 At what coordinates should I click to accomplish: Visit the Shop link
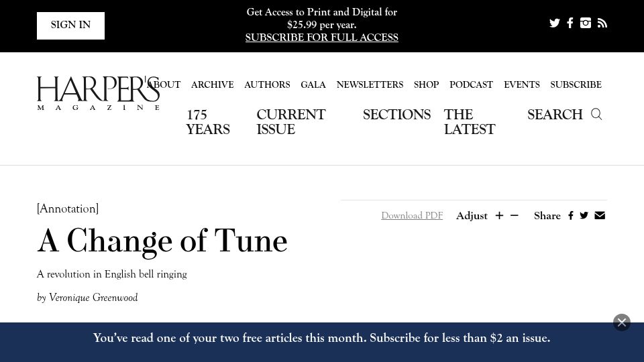coord(427,84)
